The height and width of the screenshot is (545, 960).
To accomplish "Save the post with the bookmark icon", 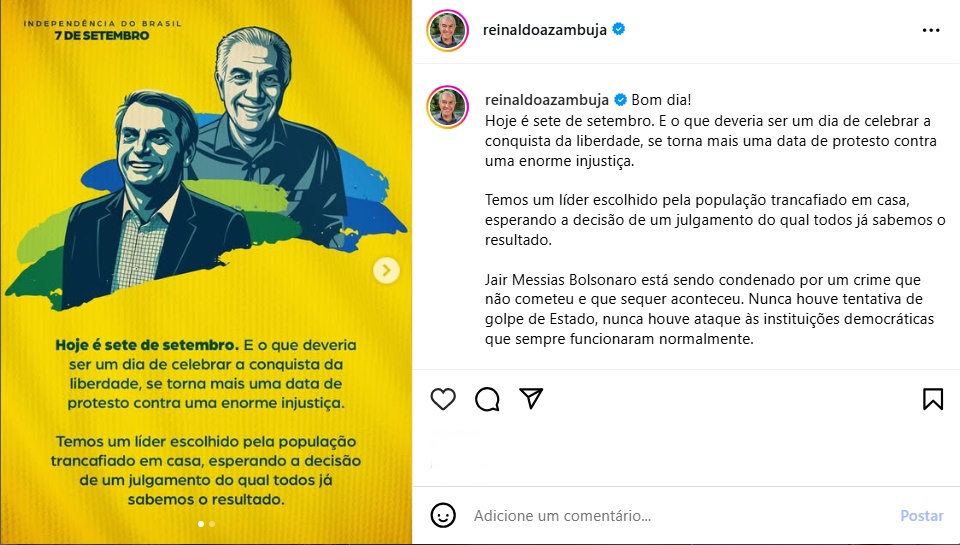I will 933,399.
